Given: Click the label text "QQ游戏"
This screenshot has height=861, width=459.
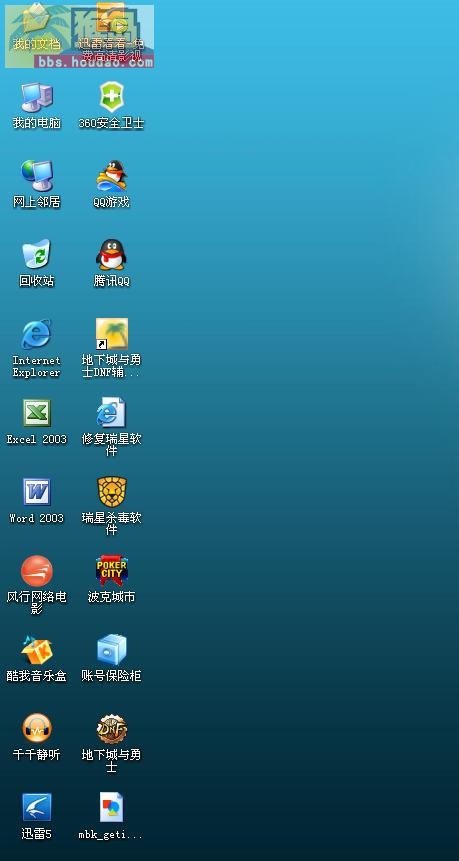Looking at the screenshot, I should pyautogui.click(x=111, y=202).
